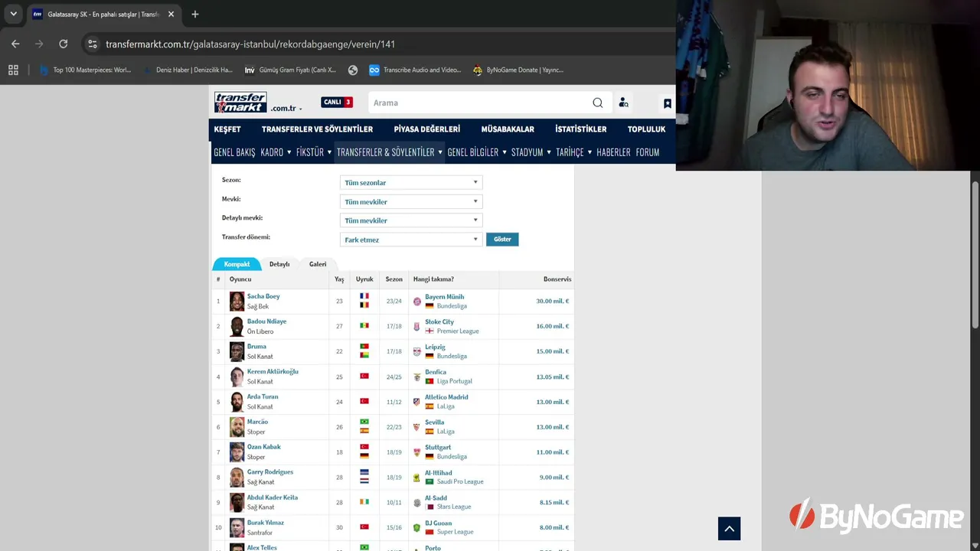This screenshot has width=980, height=551.
Task: Open Kerem Aktürkoğlu's profile link
Action: click(273, 372)
